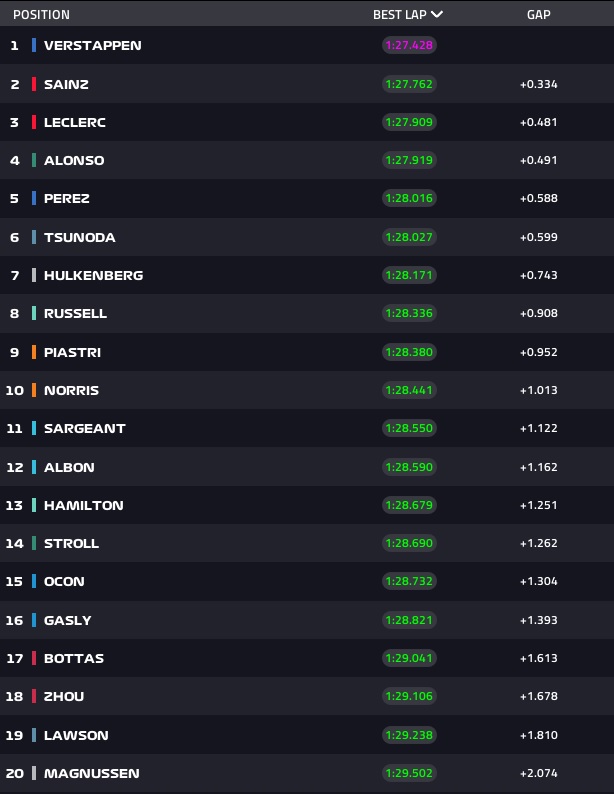Click Sargeant's light blue team bar
Screen dimensions: 614x794
point(34,428)
